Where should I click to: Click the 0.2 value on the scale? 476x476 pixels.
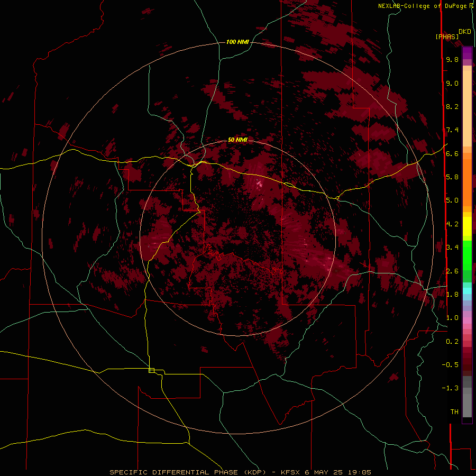[452, 342]
